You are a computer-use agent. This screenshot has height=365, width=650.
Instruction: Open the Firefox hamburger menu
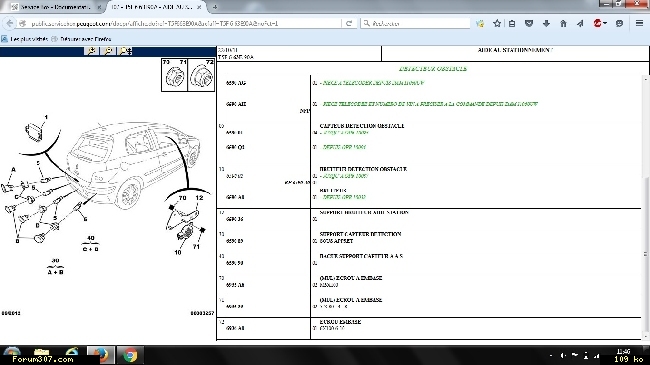pyautogui.click(x=639, y=23)
